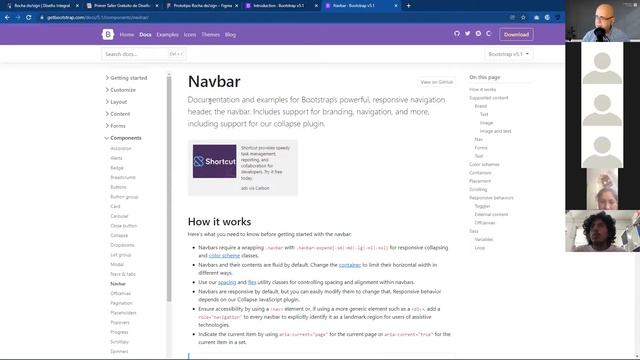Screen dimensions: 640x360
Task: Reload the page with refresh icon
Action: (29, 18)
